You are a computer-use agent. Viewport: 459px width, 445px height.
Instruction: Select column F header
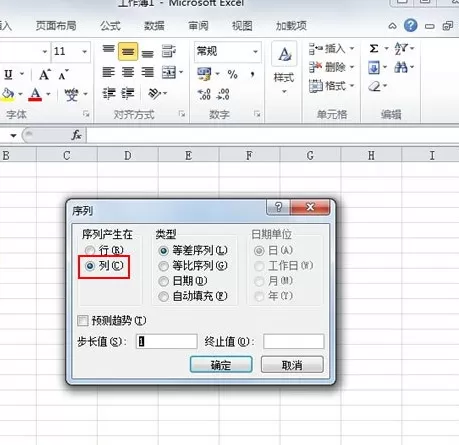pos(249,155)
